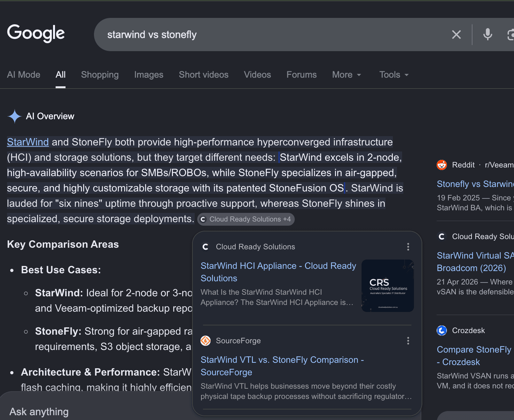Image resolution: width=514 pixels, height=420 pixels.
Task: Open Short videos tab
Action: [x=204, y=75]
